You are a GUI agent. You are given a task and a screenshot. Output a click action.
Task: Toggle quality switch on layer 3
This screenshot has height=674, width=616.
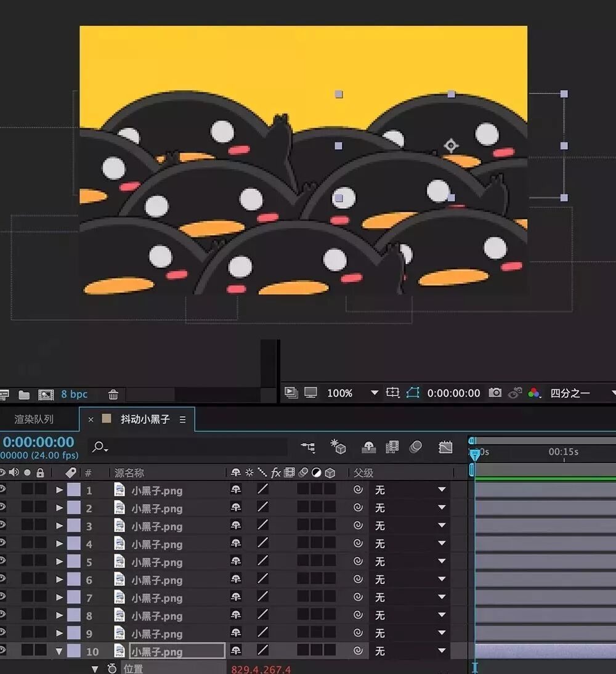pos(262,526)
